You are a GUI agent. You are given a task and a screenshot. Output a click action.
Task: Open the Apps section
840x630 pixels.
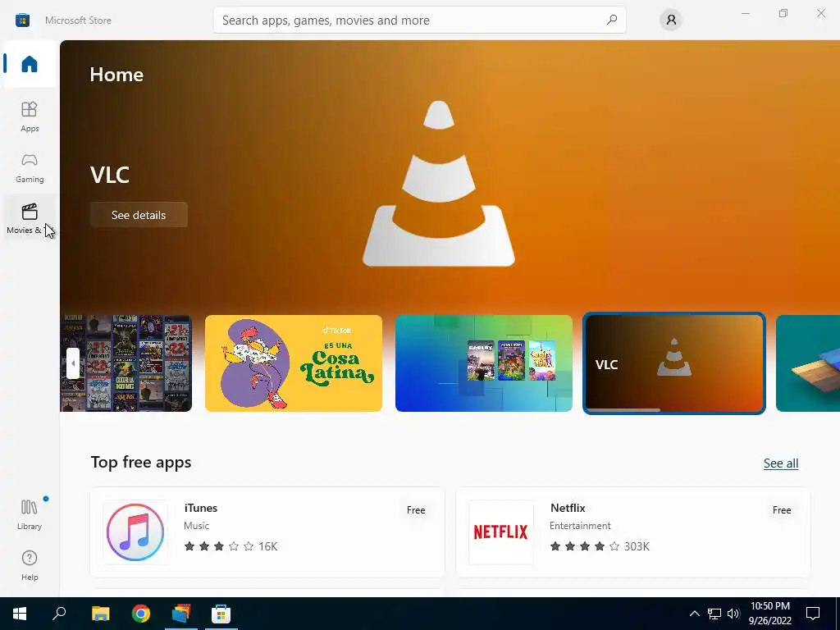pyautogui.click(x=30, y=116)
